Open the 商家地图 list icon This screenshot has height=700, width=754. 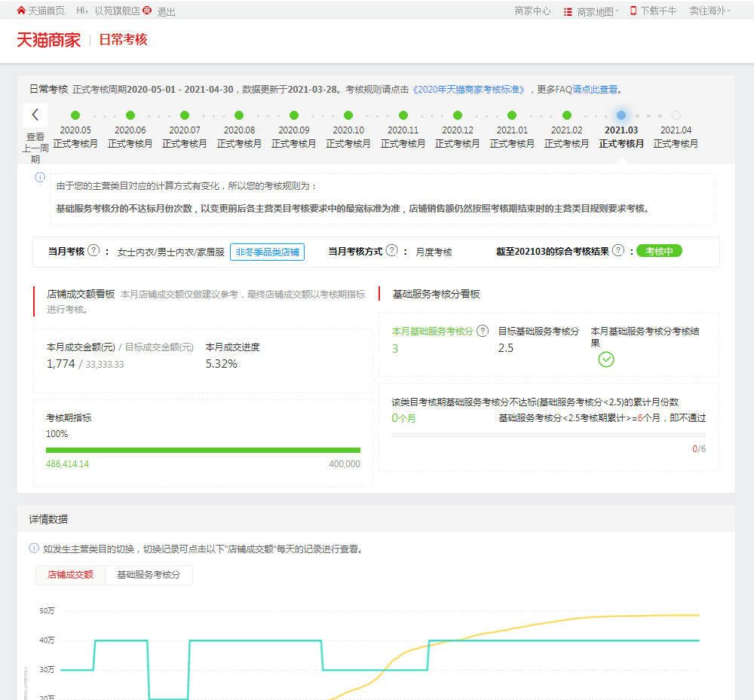point(568,11)
